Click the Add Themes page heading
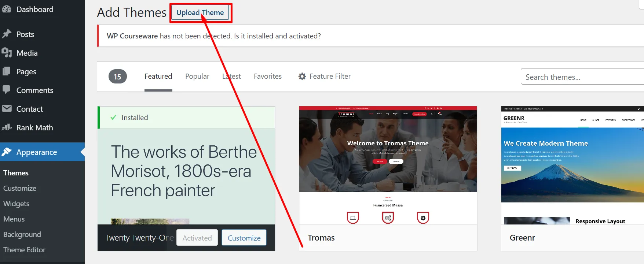 pyautogui.click(x=132, y=12)
